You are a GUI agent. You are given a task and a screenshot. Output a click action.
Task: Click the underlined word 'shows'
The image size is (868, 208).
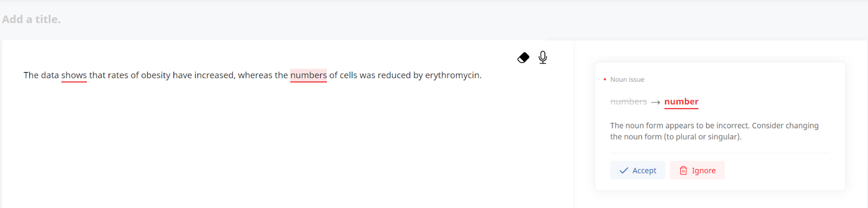[x=74, y=75]
